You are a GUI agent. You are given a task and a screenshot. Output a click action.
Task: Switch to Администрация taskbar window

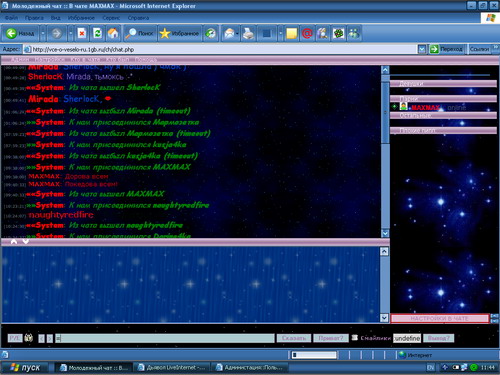pyautogui.click(x=250, y=368)
